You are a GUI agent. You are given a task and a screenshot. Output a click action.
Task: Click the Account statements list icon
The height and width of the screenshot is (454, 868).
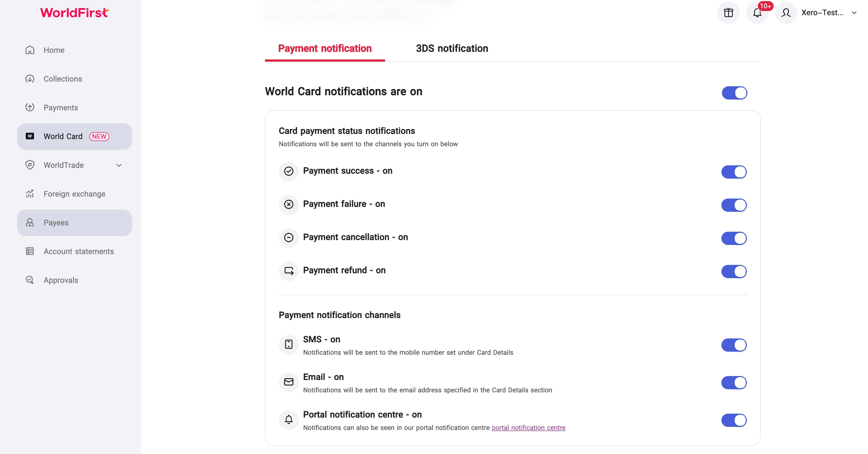coord(30,251)
